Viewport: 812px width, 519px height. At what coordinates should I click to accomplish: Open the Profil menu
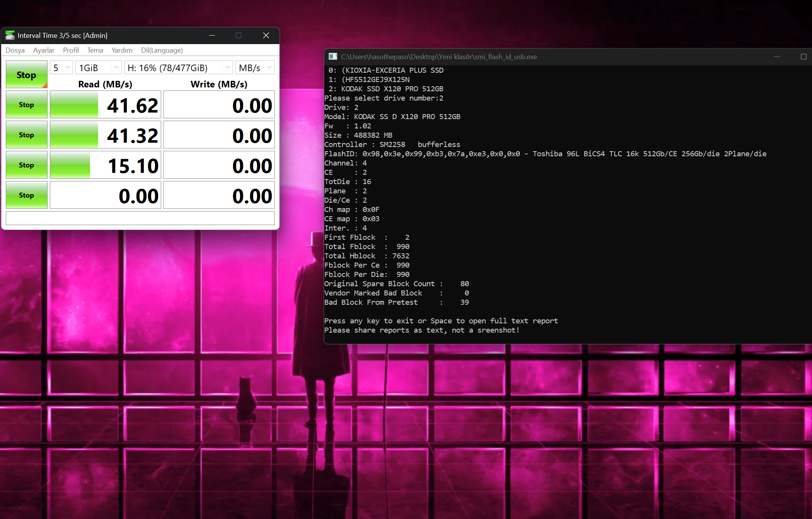(x=71, y=50)
